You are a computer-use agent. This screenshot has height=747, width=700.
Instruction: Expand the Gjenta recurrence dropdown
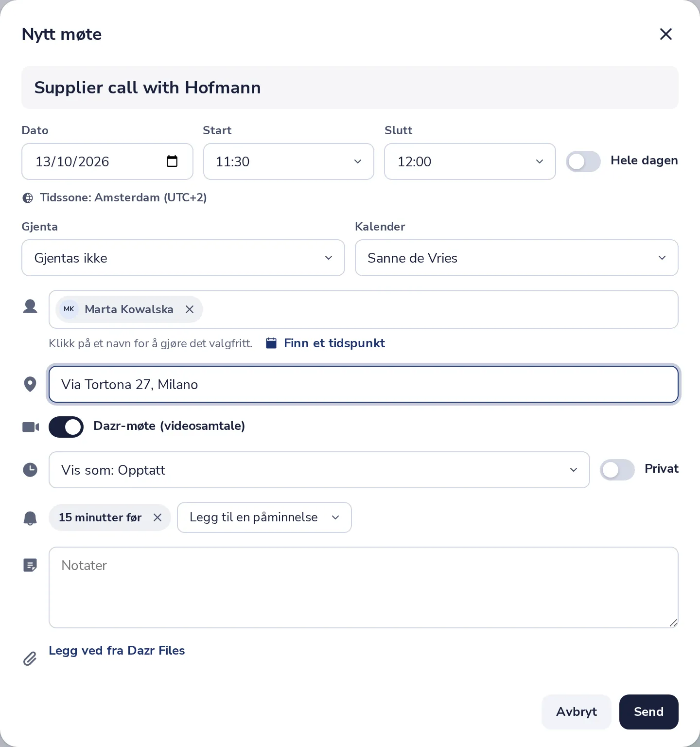pyautogui.click(x=183, y=258)
